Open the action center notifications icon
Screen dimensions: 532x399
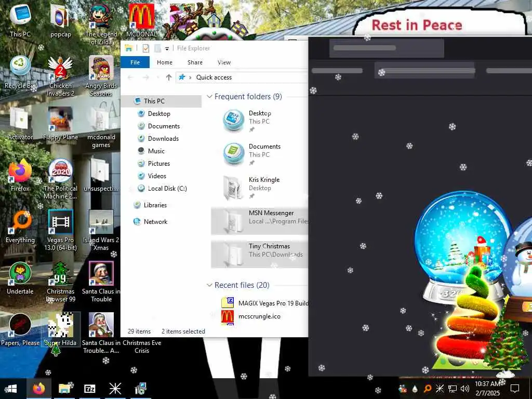click(x=515, y=388)
